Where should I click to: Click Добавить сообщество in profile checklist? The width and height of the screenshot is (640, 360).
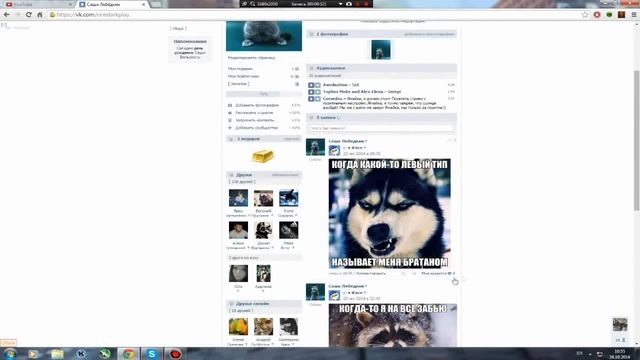257,128
